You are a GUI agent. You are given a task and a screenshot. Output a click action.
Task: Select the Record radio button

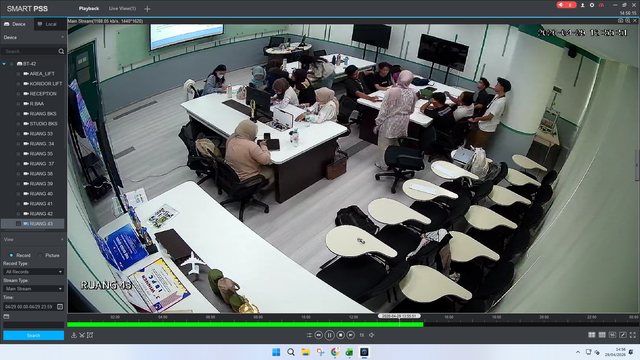11,255
